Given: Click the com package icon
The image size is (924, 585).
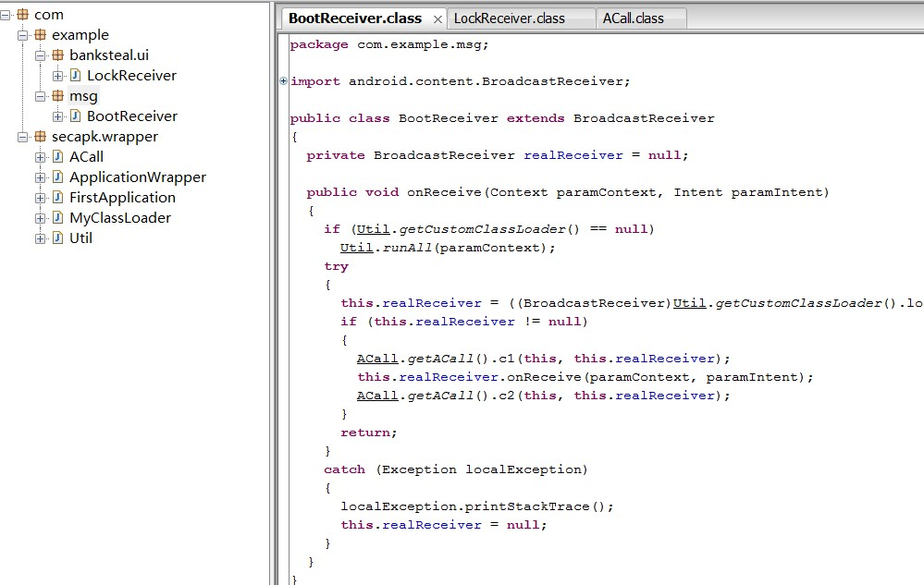Looking at the screenshot, I should pyautogui.click(x=22, y=14).
